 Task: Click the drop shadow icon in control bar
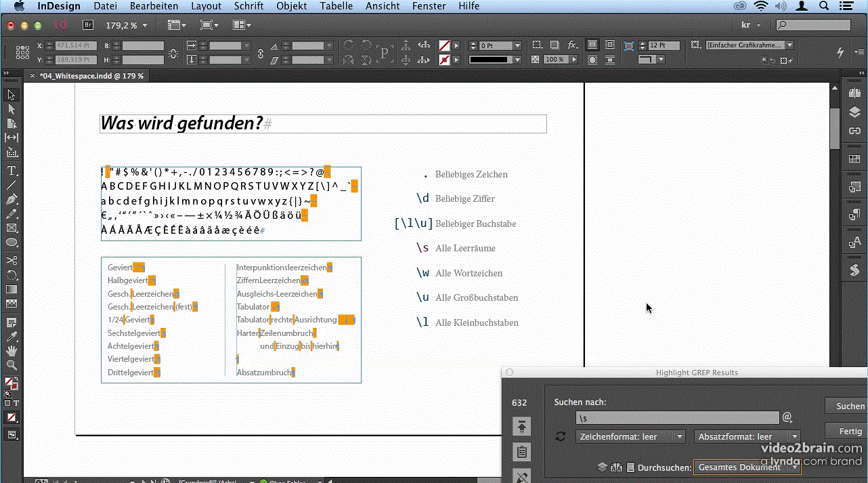click(x=555, y=45)
